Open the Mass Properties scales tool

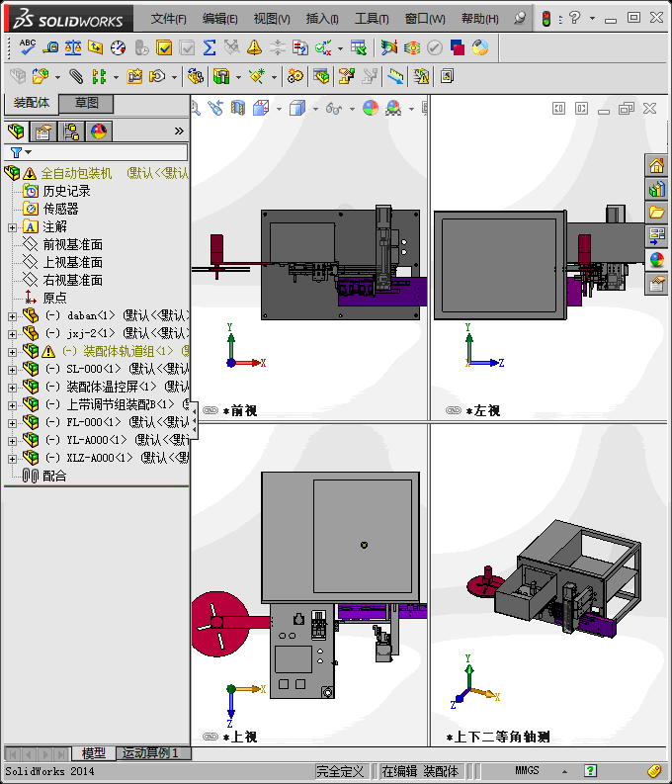pos(73,47)
